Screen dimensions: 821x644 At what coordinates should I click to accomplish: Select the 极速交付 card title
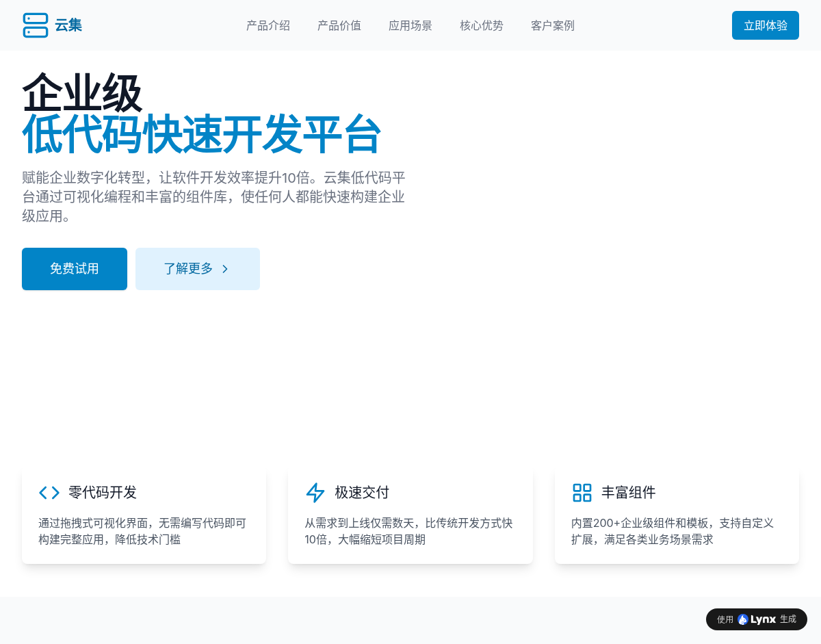pyautogui.click(x=362, y=493)
